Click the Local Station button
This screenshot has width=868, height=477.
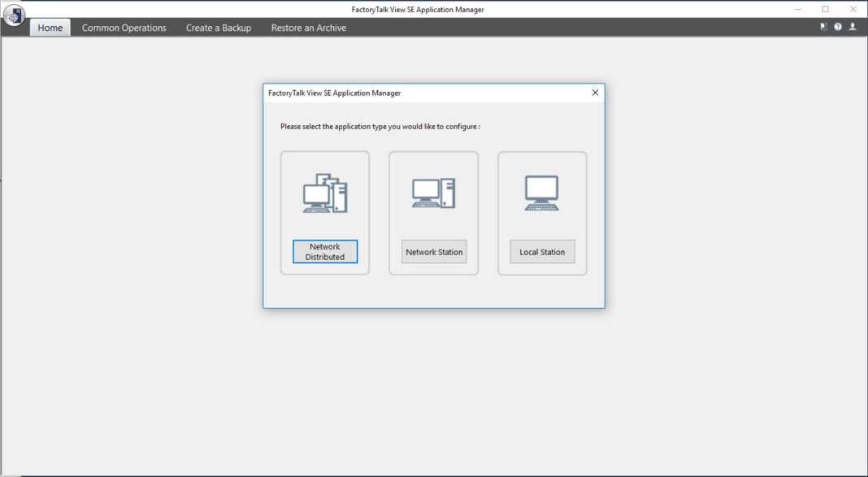(x=542, y=252)
